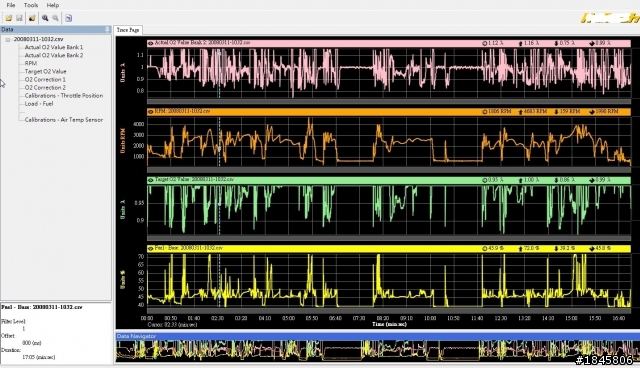
Task: Click max up-arrow icon on green Target O2 header
Action: point(520,180)
